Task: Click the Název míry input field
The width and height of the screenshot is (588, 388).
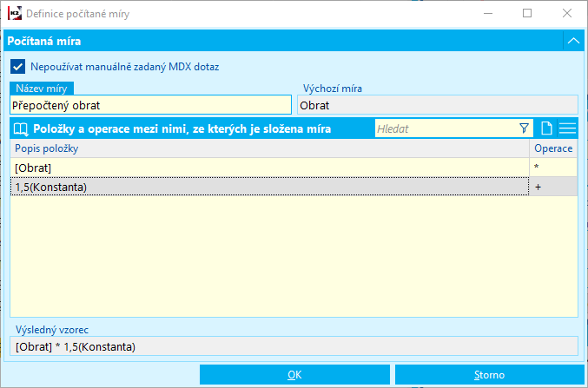Action: (x=151, y=105)
